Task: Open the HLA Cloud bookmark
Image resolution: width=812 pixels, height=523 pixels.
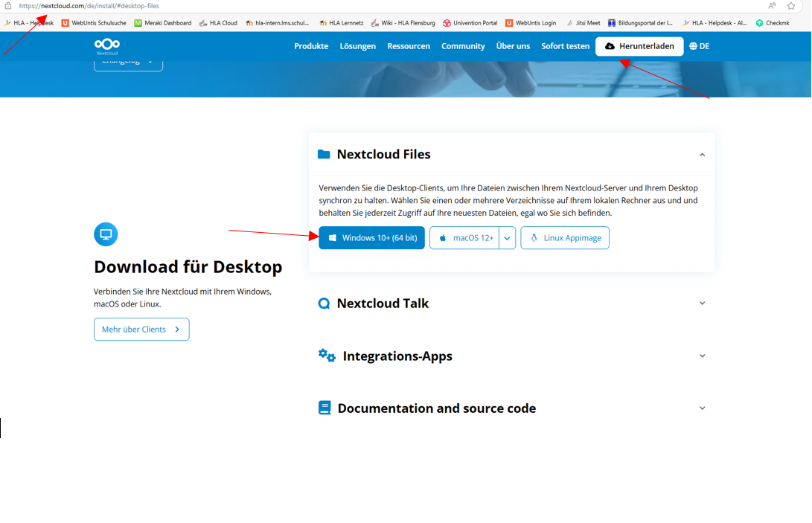Action: [218, 23]
